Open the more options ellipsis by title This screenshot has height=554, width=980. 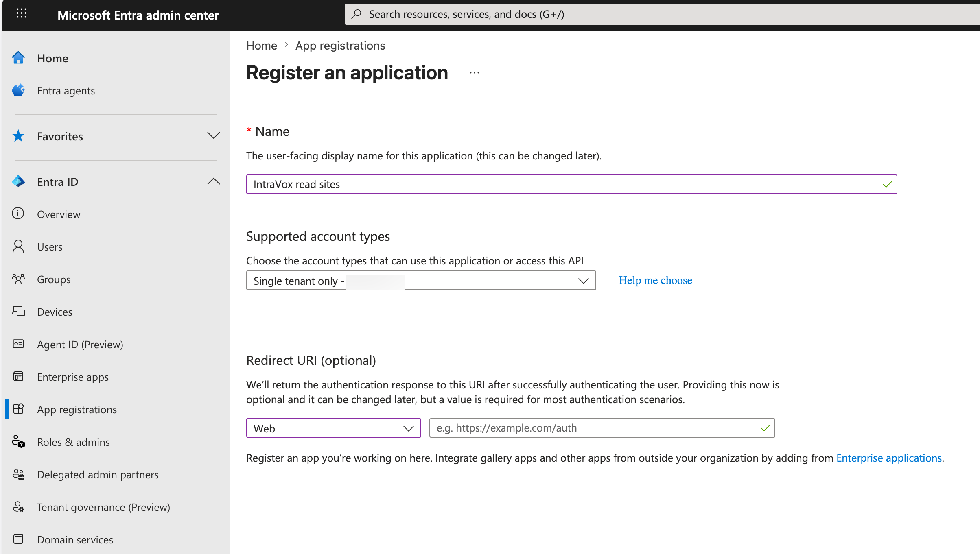point(475,73)
